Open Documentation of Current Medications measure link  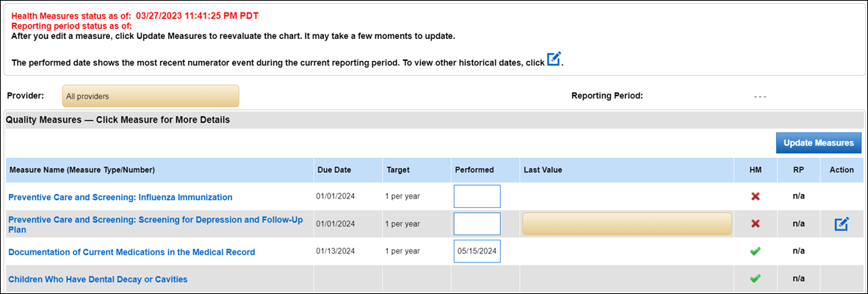point(131,252)
